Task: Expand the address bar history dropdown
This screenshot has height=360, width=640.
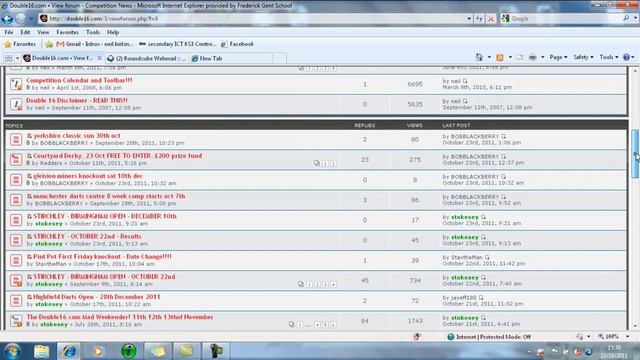Action: pos(469,19)
